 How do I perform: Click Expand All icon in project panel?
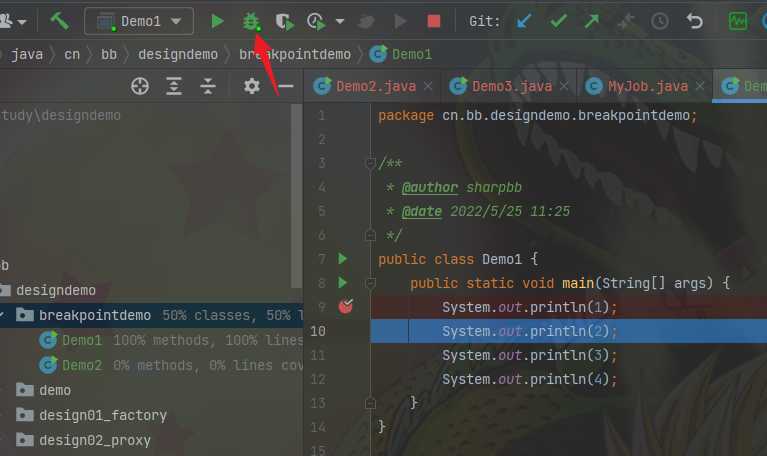click(174, 86)
